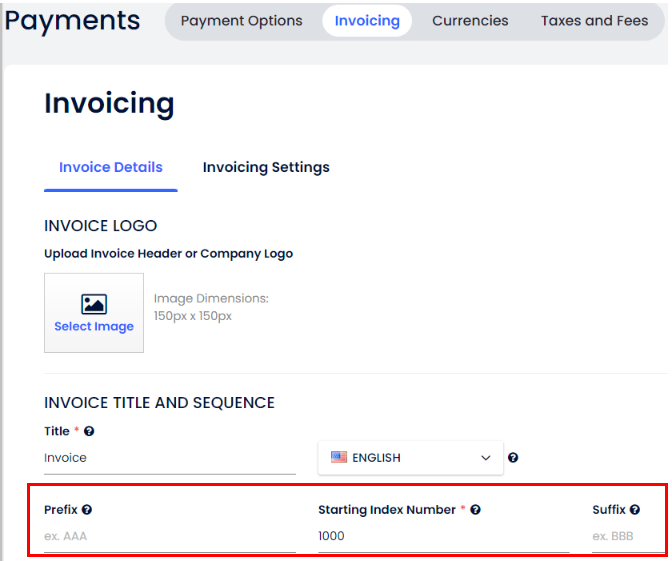Click the Starting Index Number help icon
The height and width of the screenshot is (561, 672).
coord(475,510)
